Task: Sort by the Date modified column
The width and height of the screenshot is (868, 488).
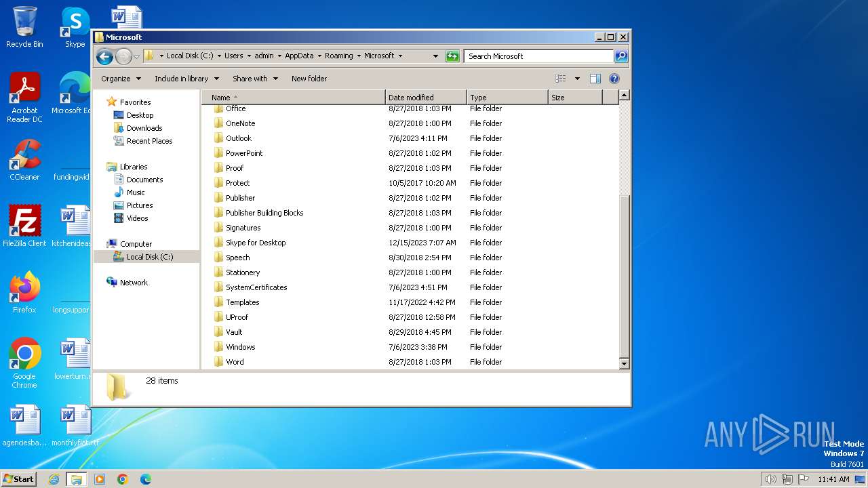Action: coord(425,98)
